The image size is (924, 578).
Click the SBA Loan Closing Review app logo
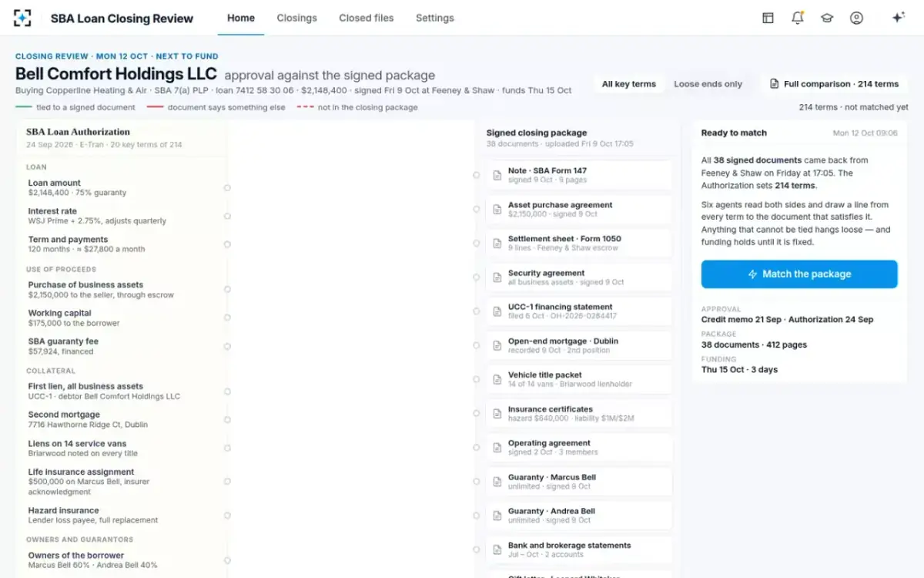[x=22, y=18]
